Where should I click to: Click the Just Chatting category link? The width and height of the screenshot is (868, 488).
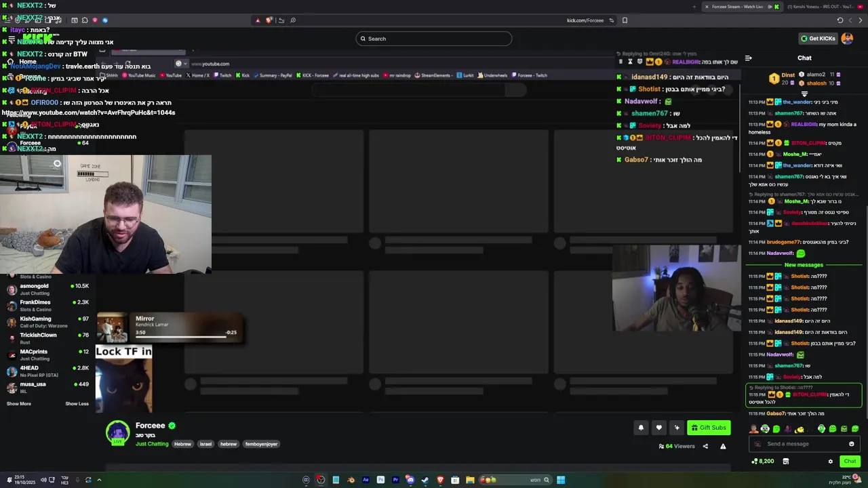point(152,444)
